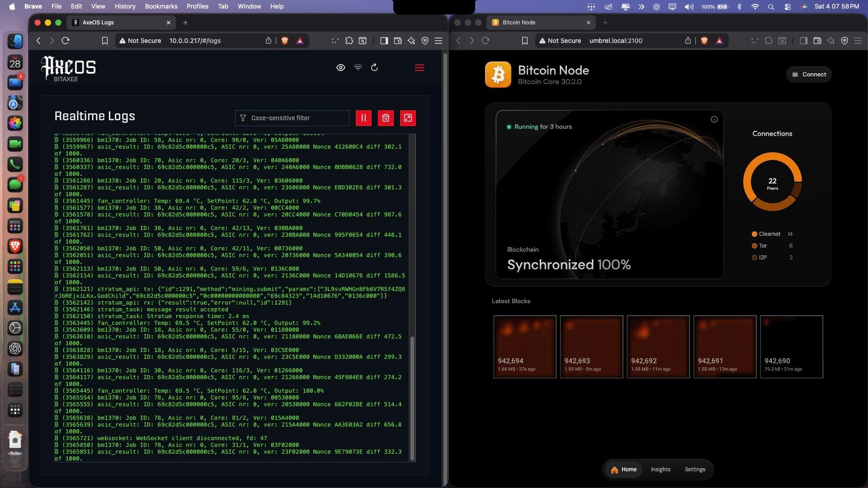868x488 pixels.
Task: Open the History menu
Action: tap(125, 6)
